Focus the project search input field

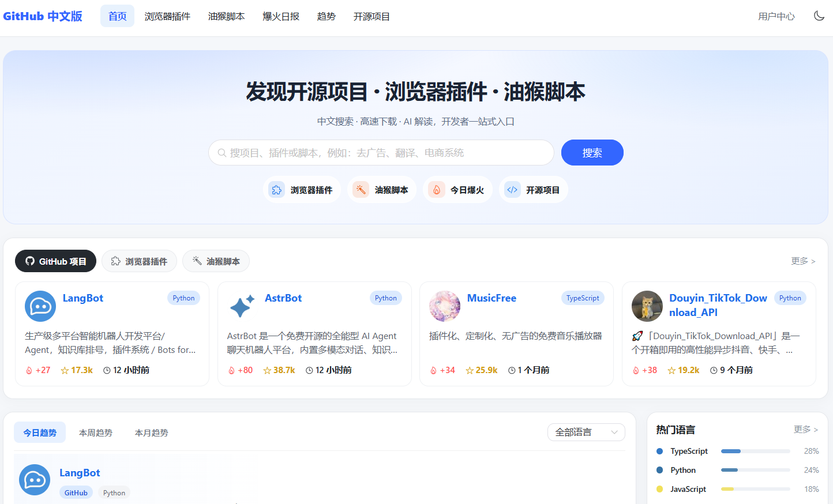tap(381, 153)
